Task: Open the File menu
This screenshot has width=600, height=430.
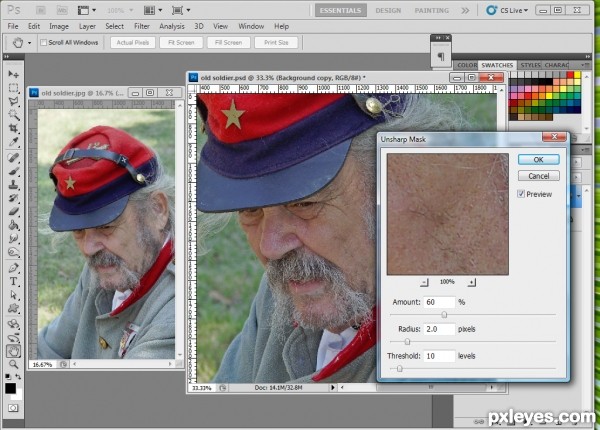Action: click(x=13, y=26)
